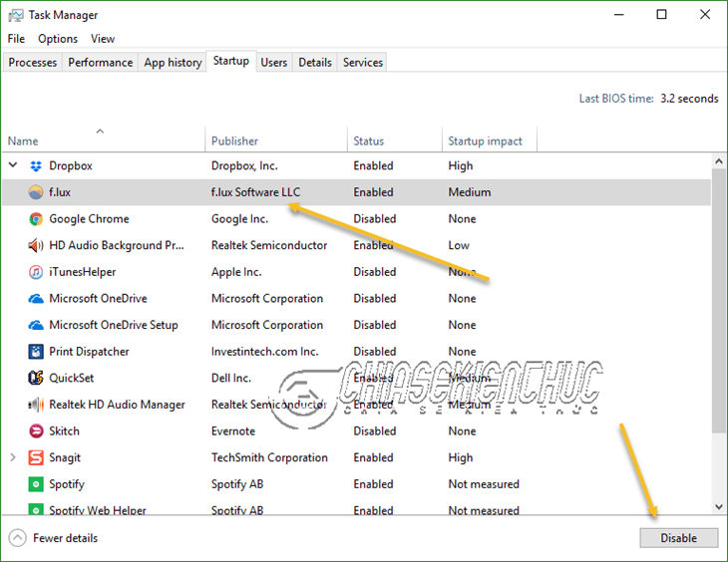The image size is (728, 562).
Task: Select the iTunesHelper row name
Action: click(x=82, y=271)
